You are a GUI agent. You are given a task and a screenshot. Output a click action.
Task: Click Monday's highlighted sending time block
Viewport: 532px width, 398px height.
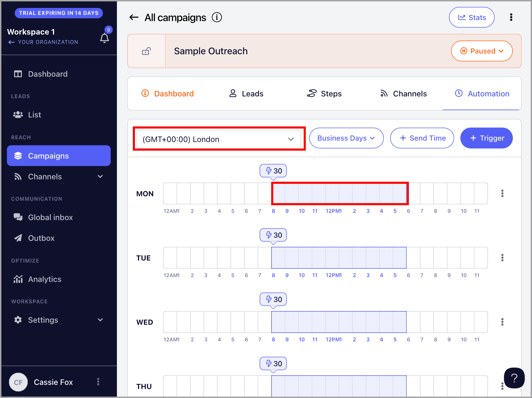pyautogui.click(x=339, y=193)
